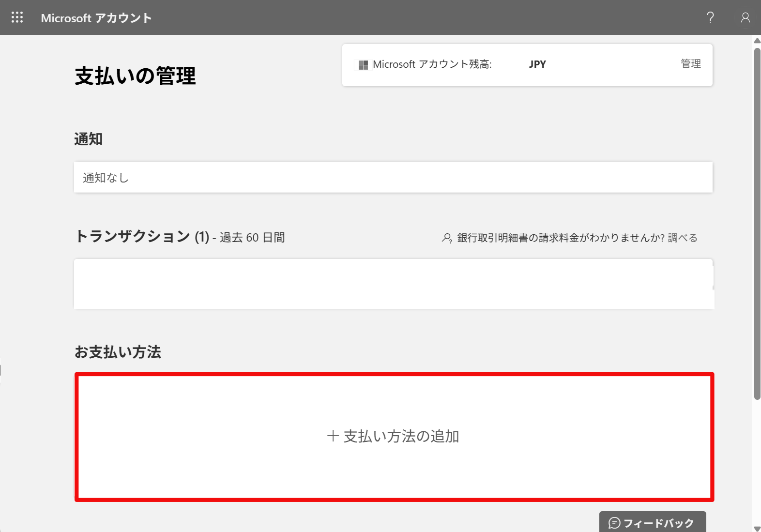The height and width of the screenshot is (532, 761).
Task: Click the 通知なし notification box
Action: pos(393,177)
